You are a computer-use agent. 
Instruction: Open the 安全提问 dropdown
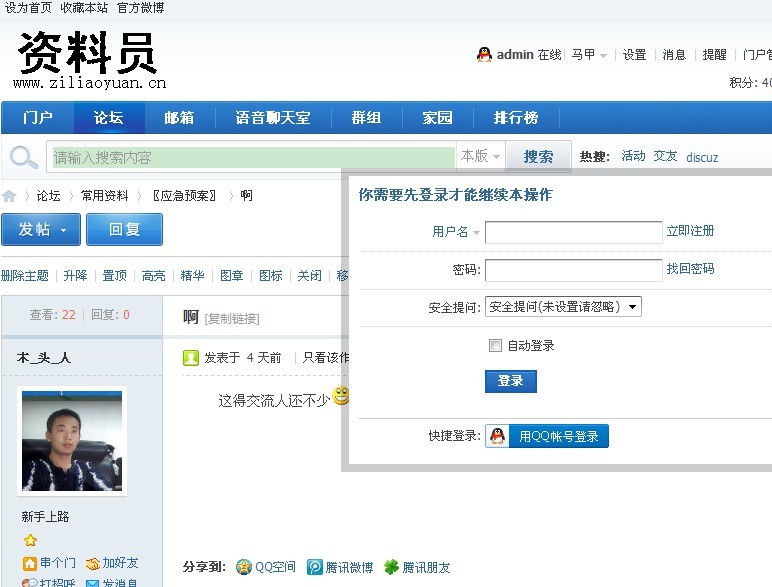click(563, 307)
